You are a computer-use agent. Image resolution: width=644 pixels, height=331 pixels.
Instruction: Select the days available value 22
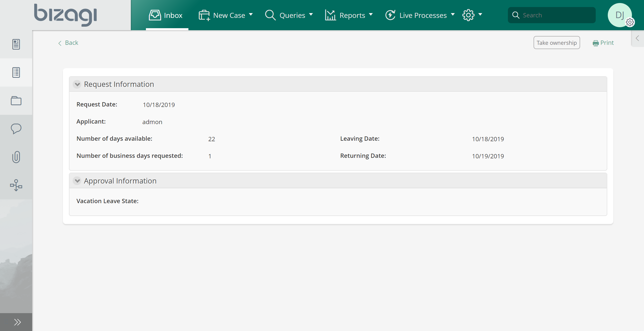(212, 139)
